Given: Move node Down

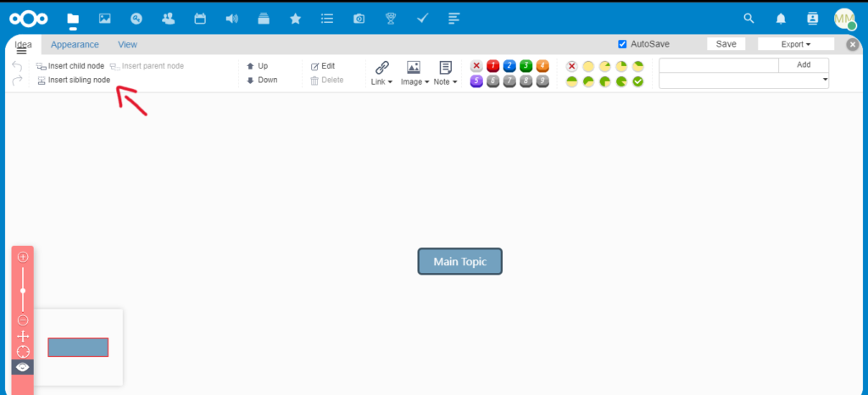Looking at the screenshot, I should click(x=262, y=81).
